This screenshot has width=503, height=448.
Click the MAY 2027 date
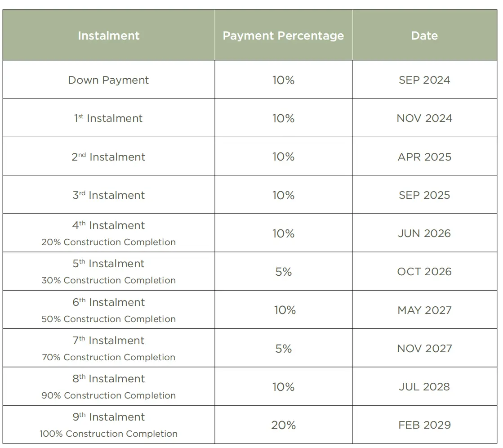(424, 310)
